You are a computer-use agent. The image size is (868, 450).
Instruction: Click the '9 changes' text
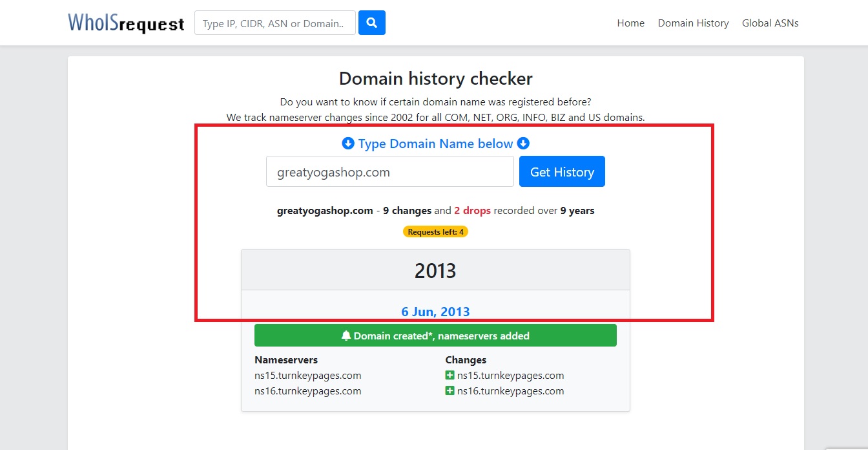coord(407,211)
